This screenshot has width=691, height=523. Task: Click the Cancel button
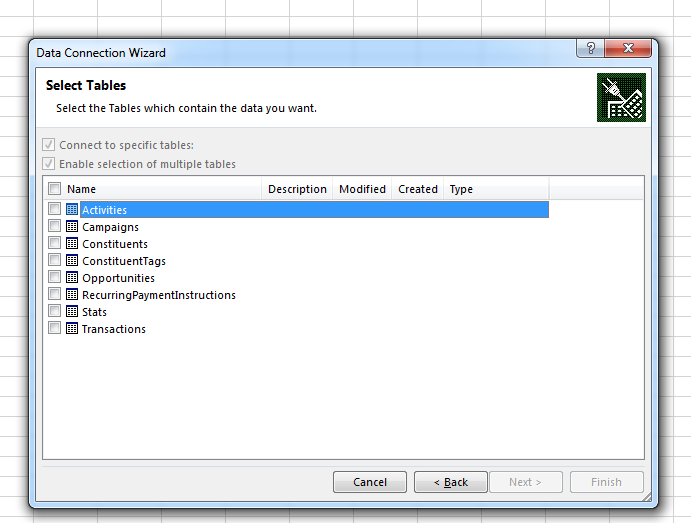[370, 482]
